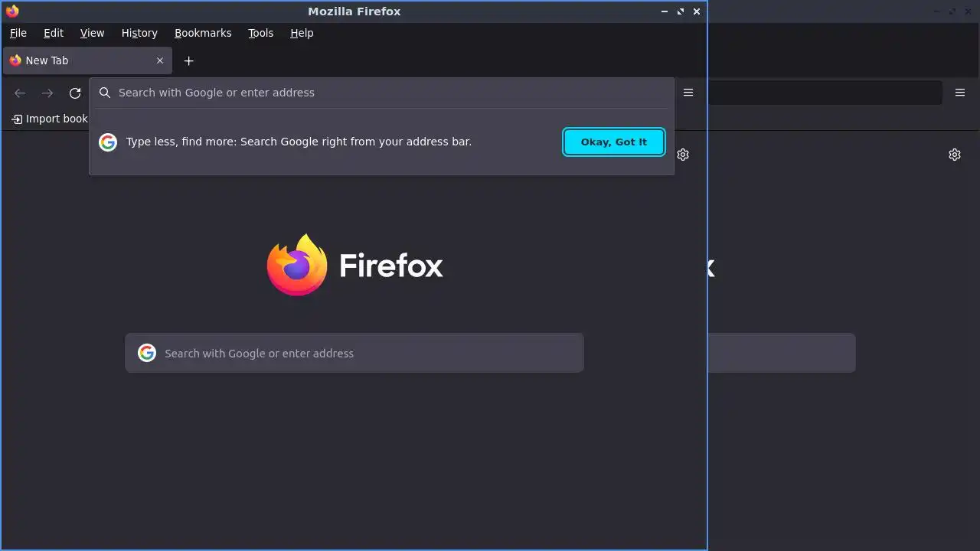Click Import bookmarks toolbar button
Screen dimensions: 980x551
coord(50,119)
